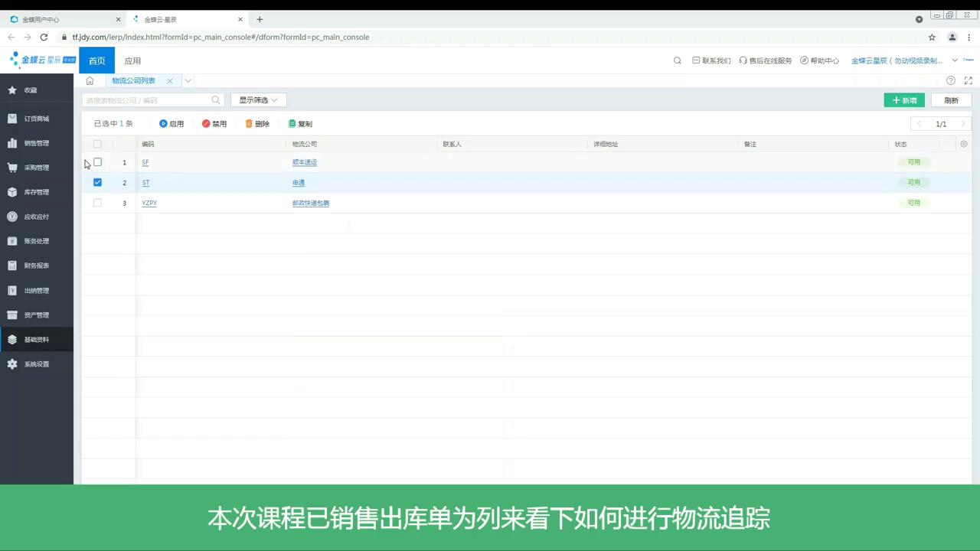Open the 顺丰速运 logistics company link
The width and height of the screenshot is (980, 551).
(x=304, y=161)
